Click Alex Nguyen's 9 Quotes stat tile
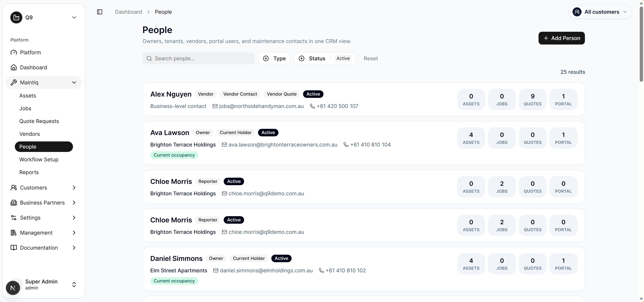The width and height of the screenshot is (644, 302). tap(533, 99)
